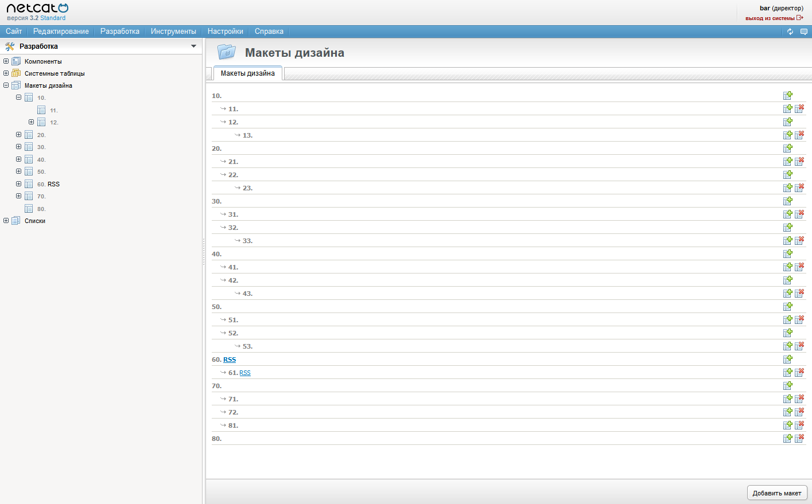Click the add icon in row 50.

coord(788,307)
